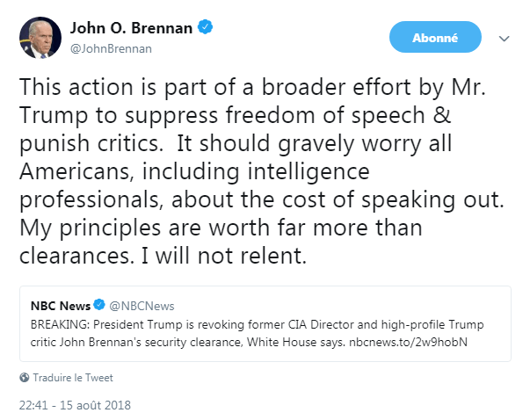Open the @JohnBrennan handle link
This screenshot has width=530, height=420.
(111, 48)
